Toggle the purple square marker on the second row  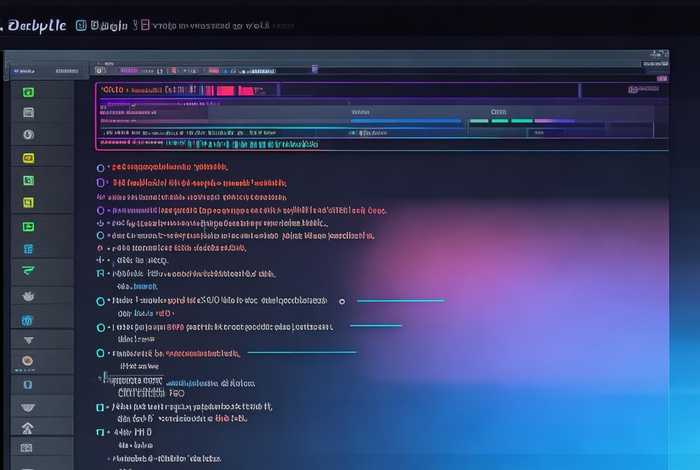point(100,183)
